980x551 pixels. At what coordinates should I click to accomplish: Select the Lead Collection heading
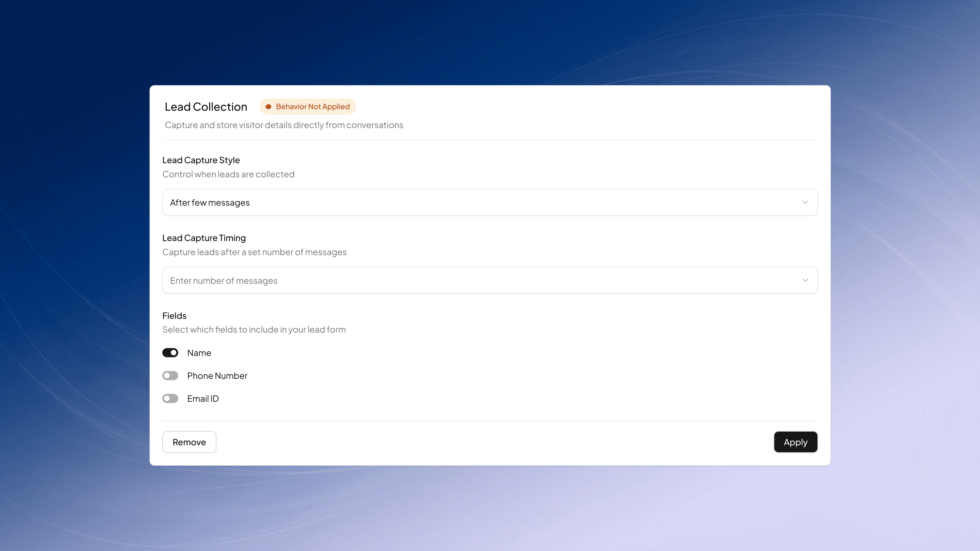206,107
